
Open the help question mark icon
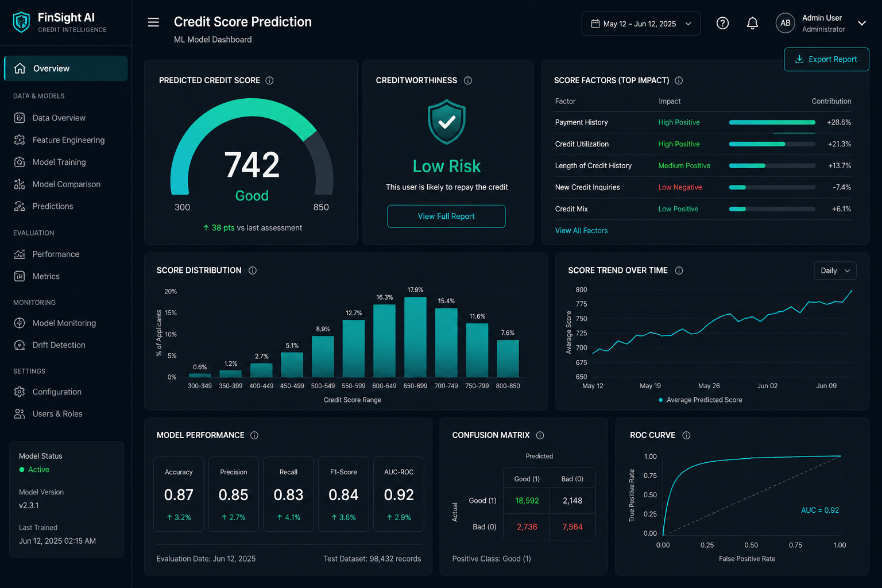(722, 23)
